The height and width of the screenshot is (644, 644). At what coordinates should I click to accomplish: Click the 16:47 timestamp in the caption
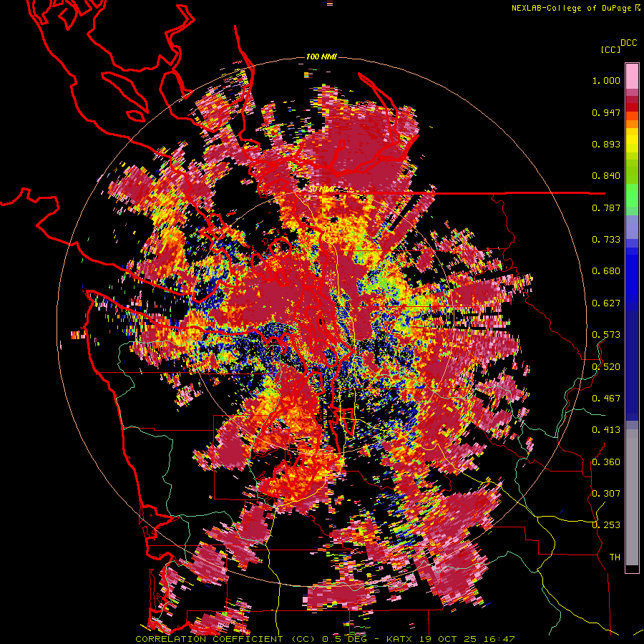tap(498, 639)
